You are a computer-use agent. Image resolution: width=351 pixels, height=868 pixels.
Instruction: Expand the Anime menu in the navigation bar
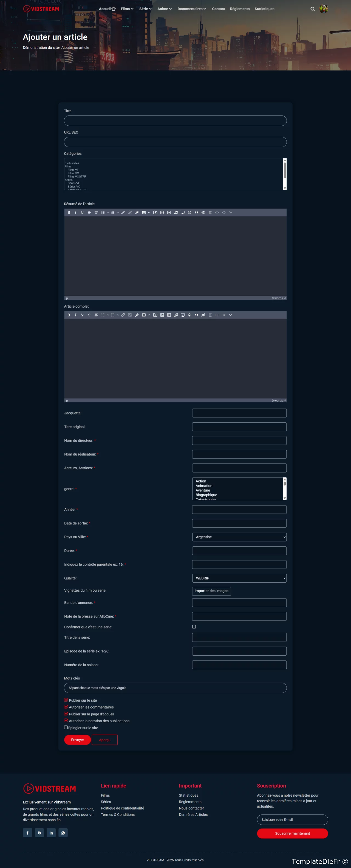pyautogui.click(x=164, y=9)
